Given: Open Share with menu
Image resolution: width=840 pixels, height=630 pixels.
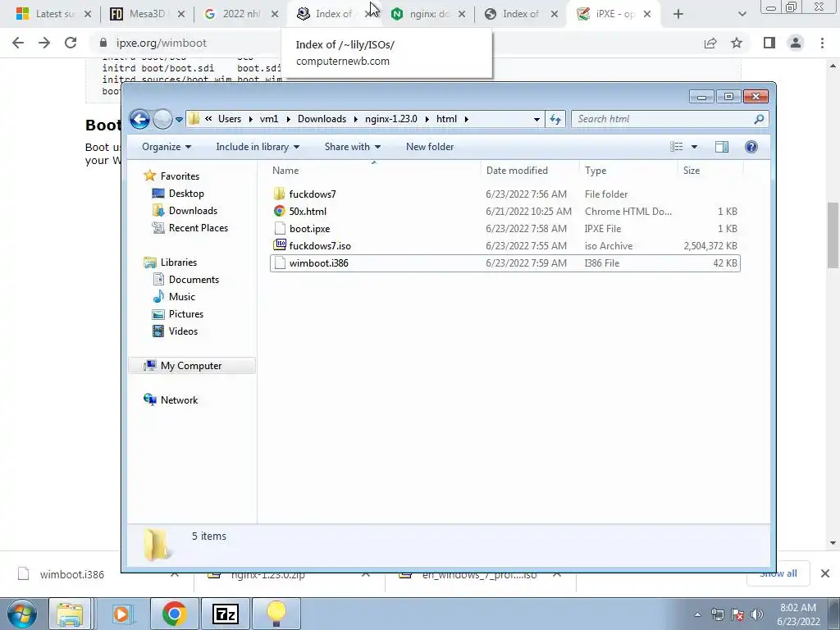Looking at the screenshot, I should click(353, 147).
